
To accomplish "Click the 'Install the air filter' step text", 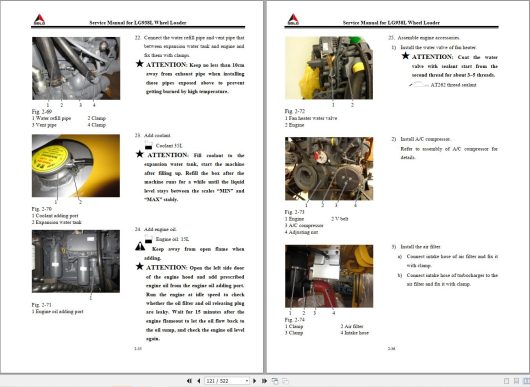I will (x=420, y=247).
